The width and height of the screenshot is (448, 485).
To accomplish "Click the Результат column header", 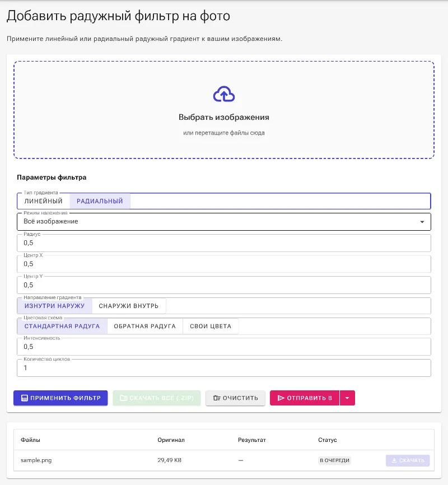I will click(x=252, y=440).
